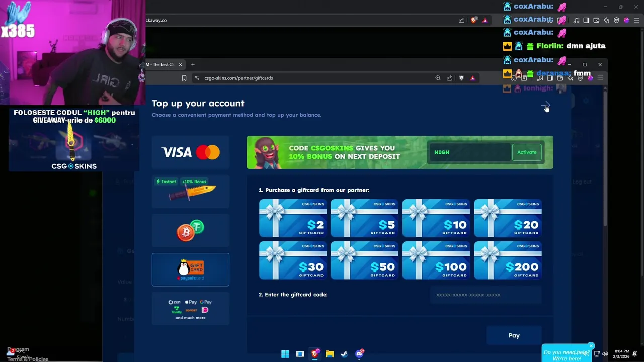Pick the $2 giftcard
644x362 pixels.
(293, 218)
